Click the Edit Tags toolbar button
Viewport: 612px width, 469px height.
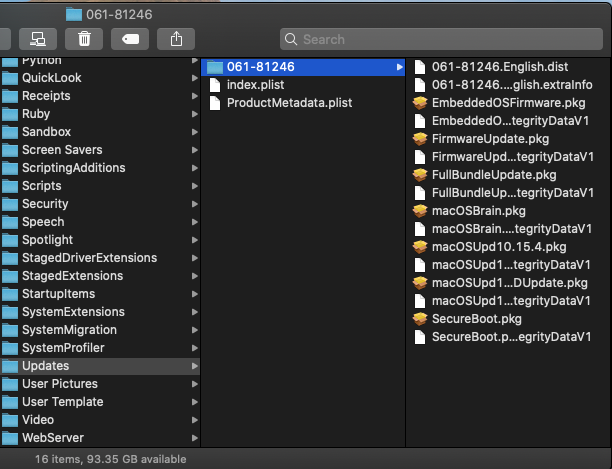coord(130,39)
